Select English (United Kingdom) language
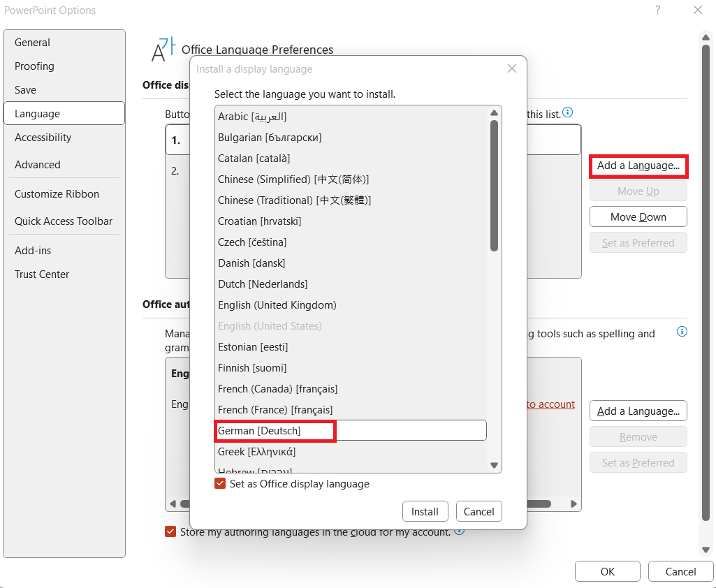This screenshot has height=588, width=716. click(351, 305)
